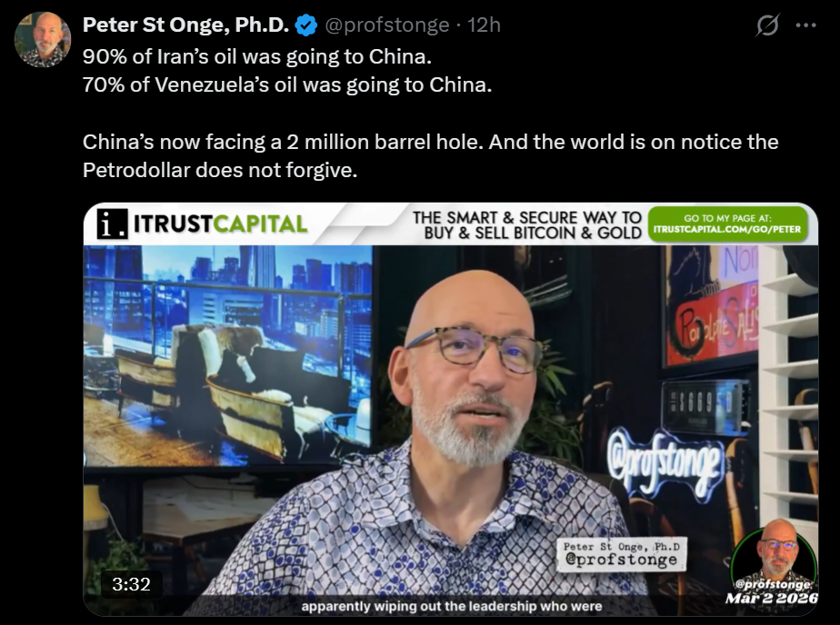The image size is (840, 625).
Task: Open the 12h timestamp link
Action: (484, 25)
